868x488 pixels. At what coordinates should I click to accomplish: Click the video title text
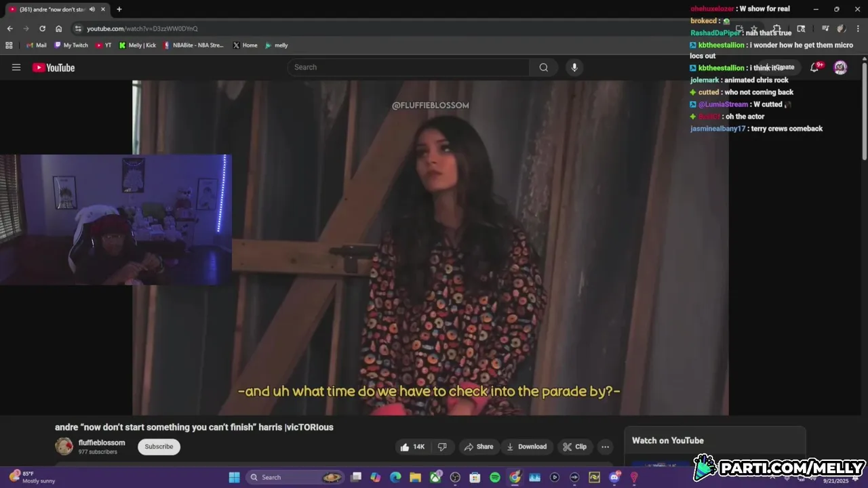[194, 427]
